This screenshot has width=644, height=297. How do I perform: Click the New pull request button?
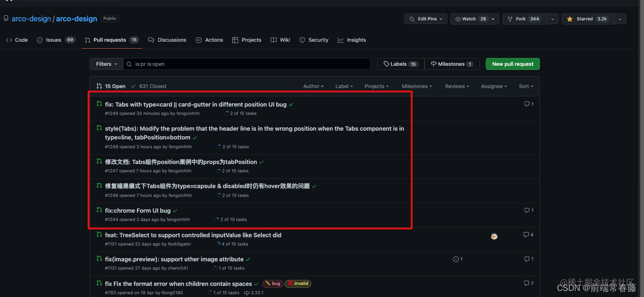click(512, 64)
